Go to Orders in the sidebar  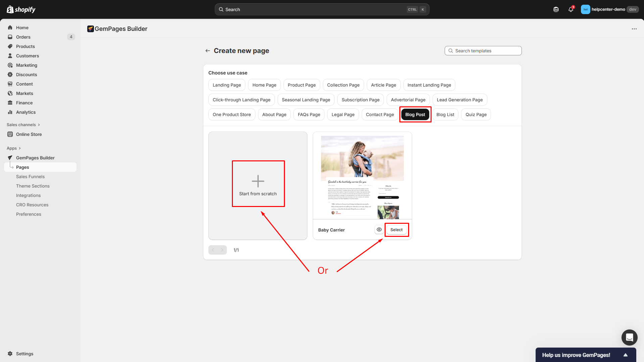[x=23, y=37]
